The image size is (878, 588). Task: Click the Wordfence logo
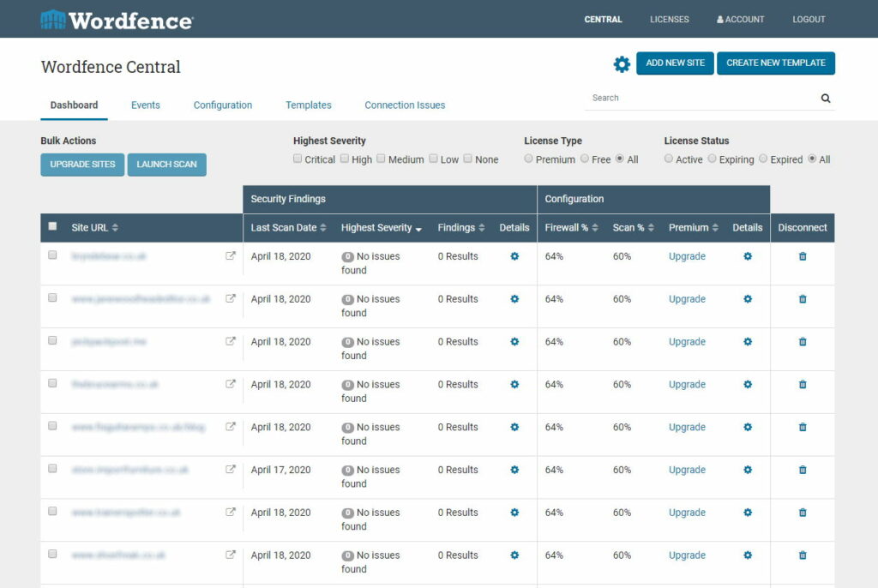click(x=117, y=21)
